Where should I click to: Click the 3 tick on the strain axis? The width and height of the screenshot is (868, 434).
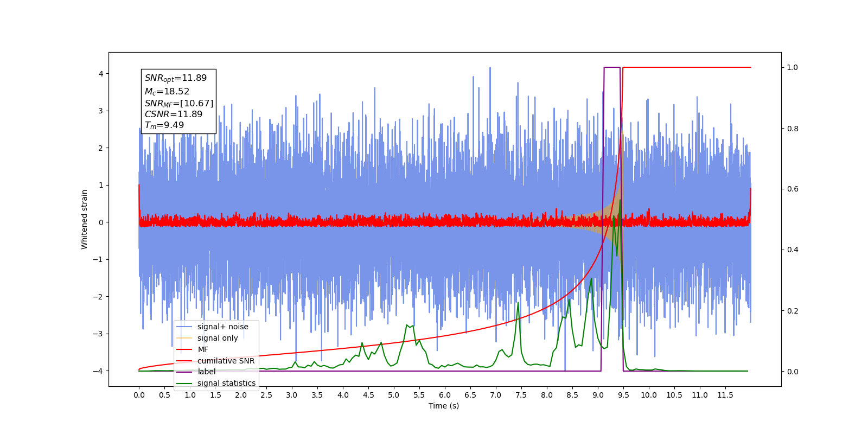(x=101, y=111)
